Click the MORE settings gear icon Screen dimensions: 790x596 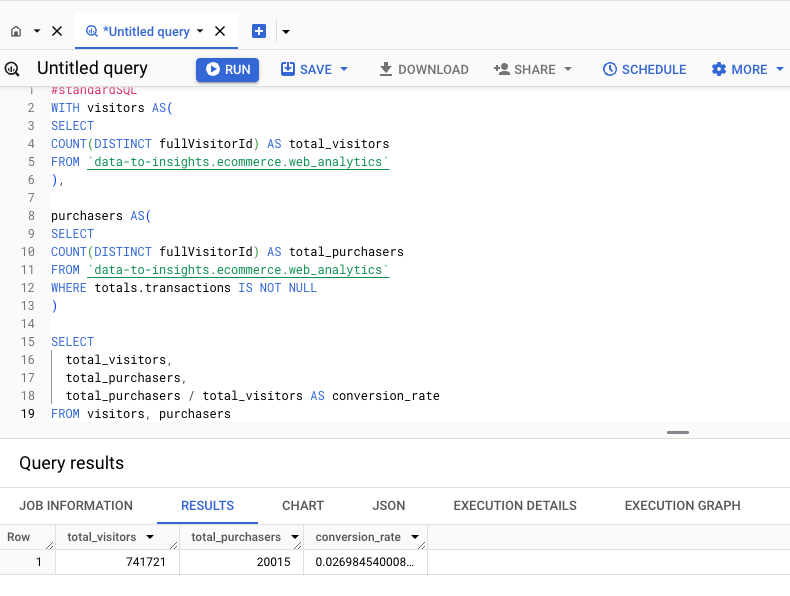coord(719,69)
